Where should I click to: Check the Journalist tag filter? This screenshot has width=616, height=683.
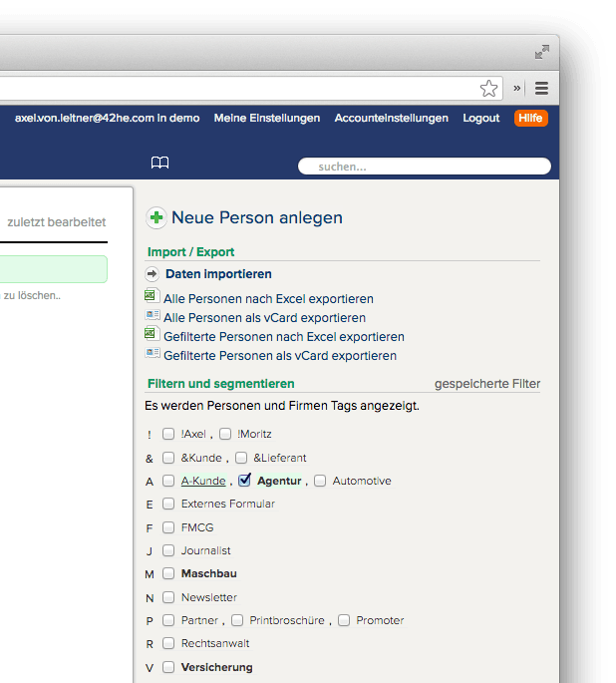(168, 550)
